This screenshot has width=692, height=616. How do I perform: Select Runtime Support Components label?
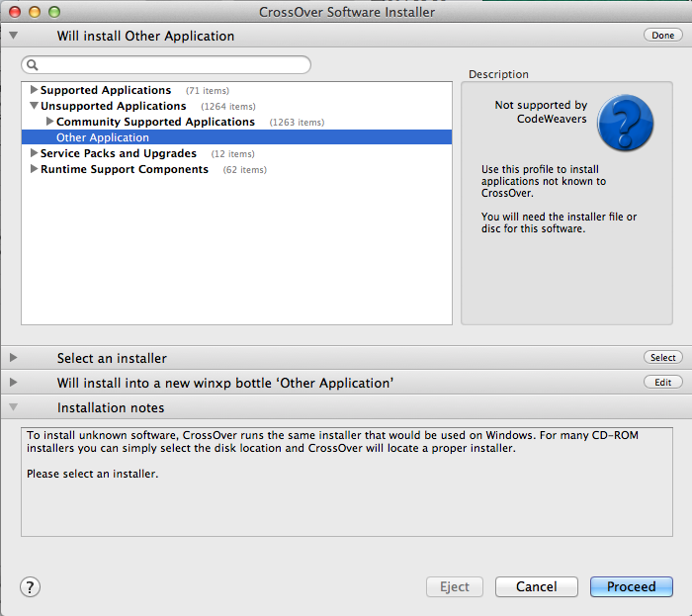click(x=124, y=169)
